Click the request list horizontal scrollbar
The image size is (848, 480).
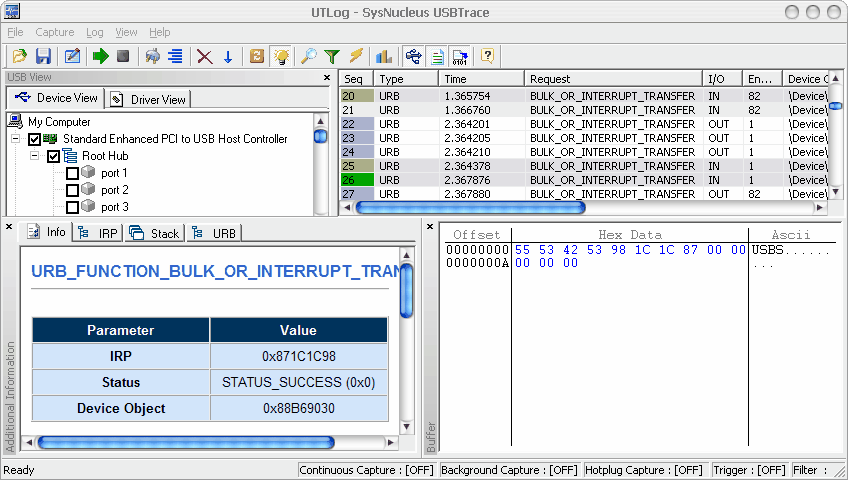pyautogui.click(x=470, y=208)
